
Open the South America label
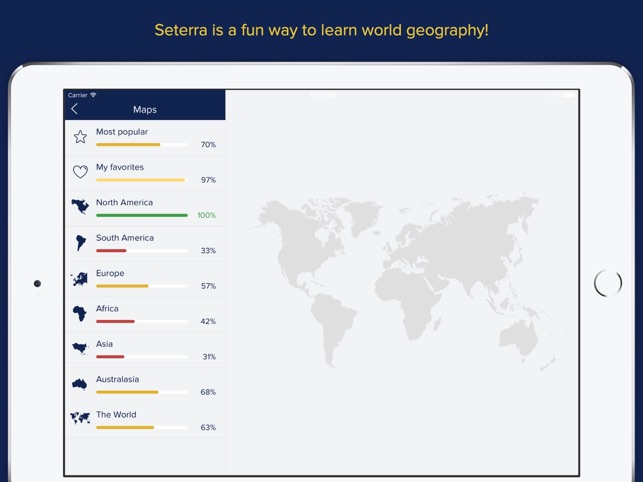[124, 238]
